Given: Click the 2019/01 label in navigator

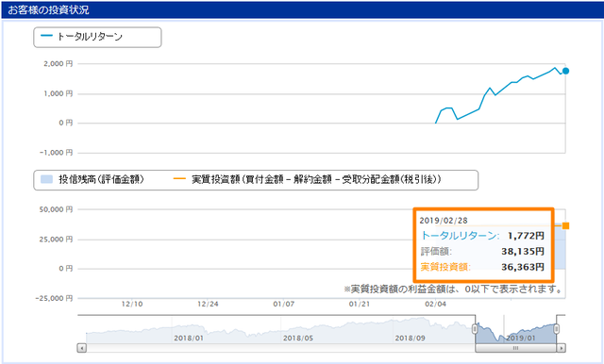Looking at the screenshot, I should click(x=520, y=339).
